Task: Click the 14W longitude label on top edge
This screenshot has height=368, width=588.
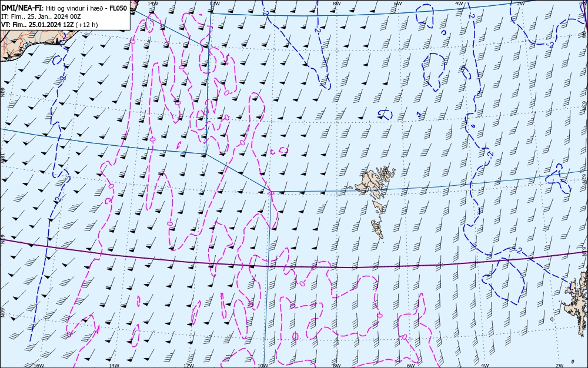Action: 153,3
